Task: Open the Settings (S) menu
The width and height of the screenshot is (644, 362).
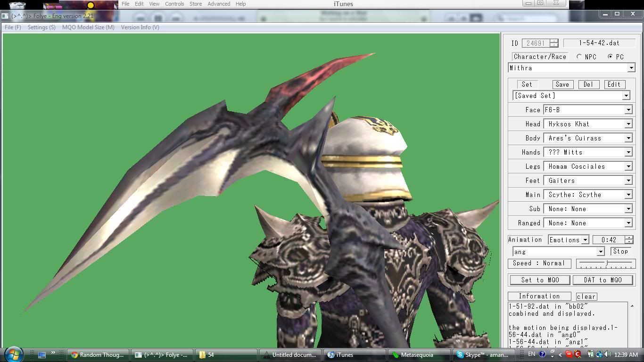Action: pos(41,27)
